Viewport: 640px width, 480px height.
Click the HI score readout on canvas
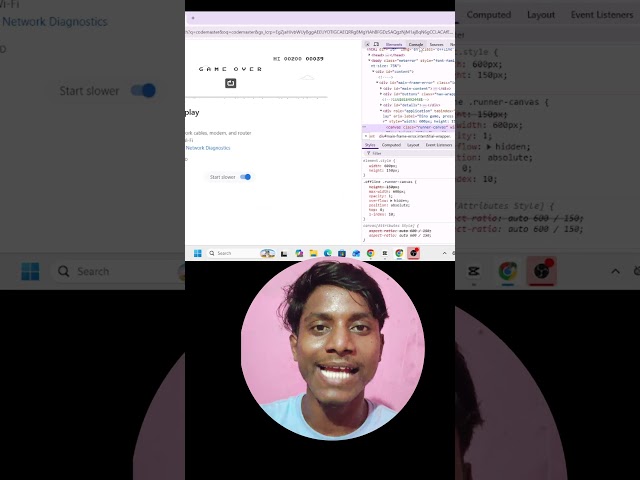tap(298, 59)
